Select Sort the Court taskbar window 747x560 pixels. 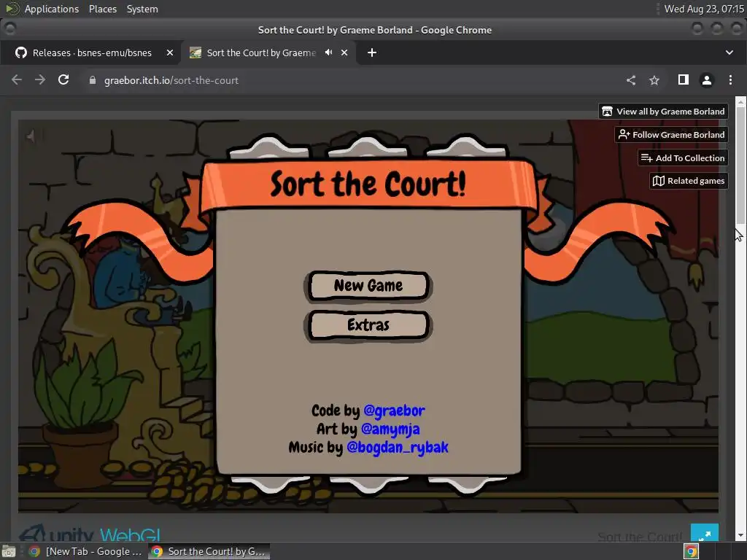[x=209, y=551]
